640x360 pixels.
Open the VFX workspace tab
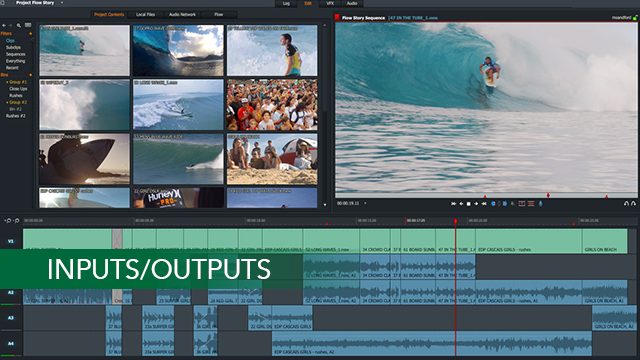330,3
